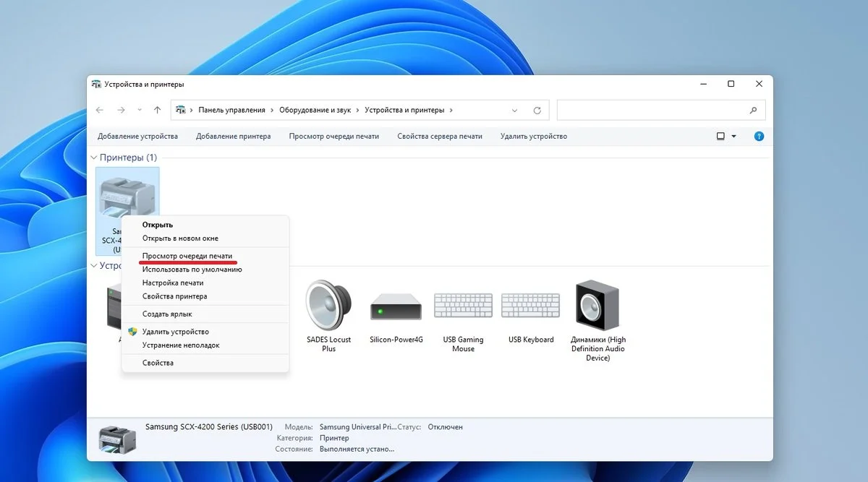Click Панель управления breadcrumb link
868x482 pixels.
pyautogui.click(x=231, y=111)
